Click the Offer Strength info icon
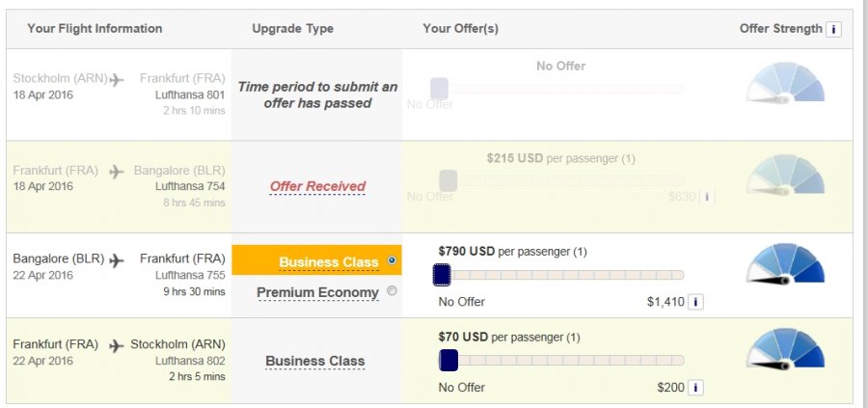This screenshot has height=408, width=868. 834,29
